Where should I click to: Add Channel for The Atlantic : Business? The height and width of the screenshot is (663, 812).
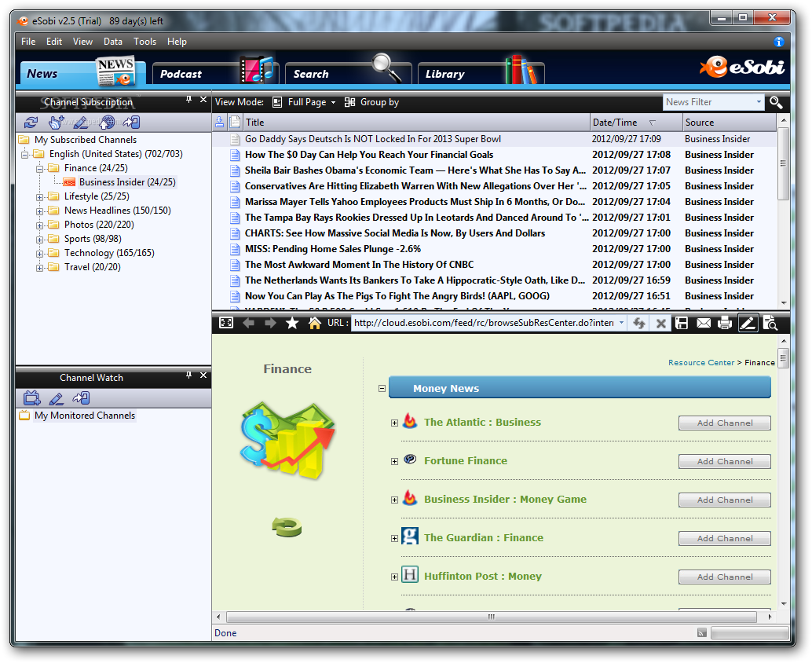pos(725,423)
